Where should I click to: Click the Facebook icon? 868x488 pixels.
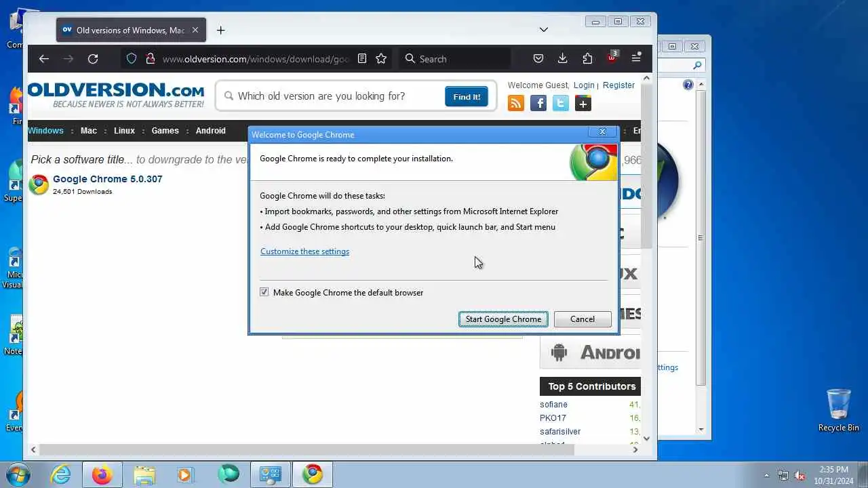538,103
